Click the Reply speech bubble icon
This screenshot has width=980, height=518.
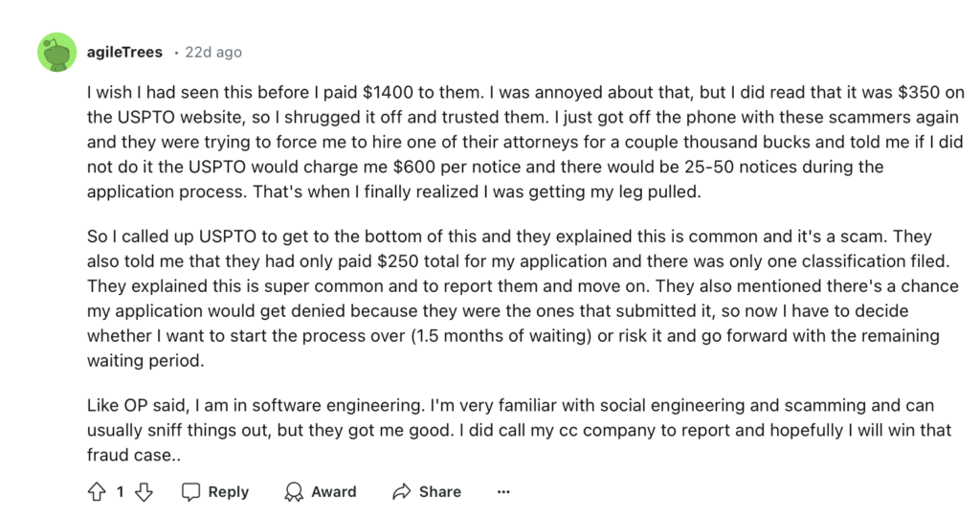click(x=191, y=491)
